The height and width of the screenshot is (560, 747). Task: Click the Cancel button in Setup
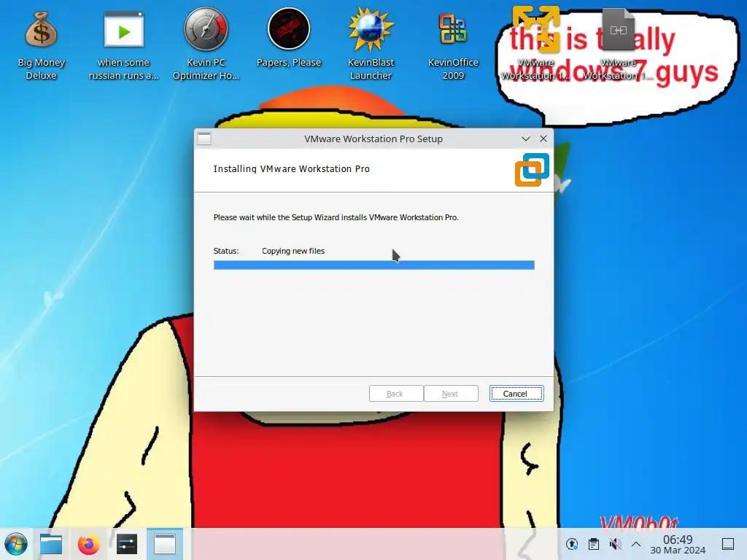click(x=516, y=394)
